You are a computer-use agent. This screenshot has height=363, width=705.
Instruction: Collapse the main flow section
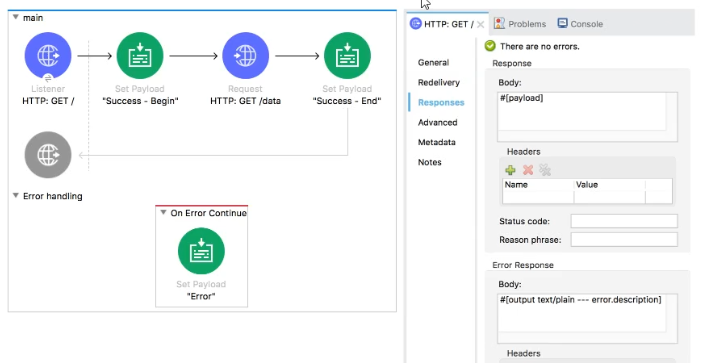16,17
